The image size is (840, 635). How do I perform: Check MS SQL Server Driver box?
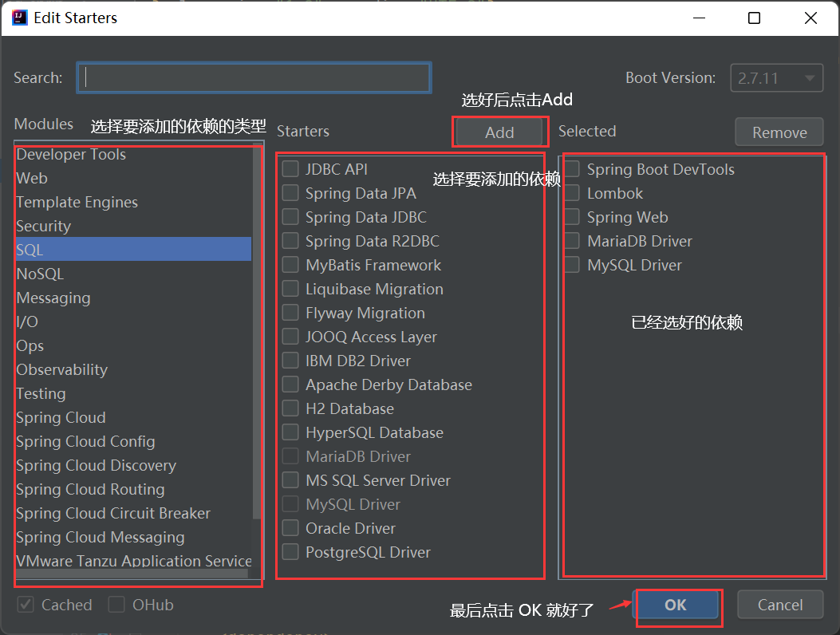point(290,480)
